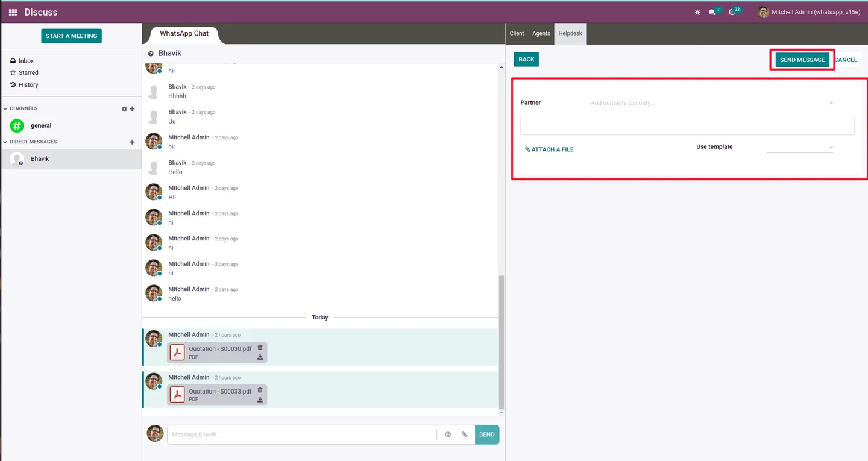The width and height of the screenshot is (868, 461).
Task: Delete Quotation - S00033.pdf attachment
Action: [260, 390]
